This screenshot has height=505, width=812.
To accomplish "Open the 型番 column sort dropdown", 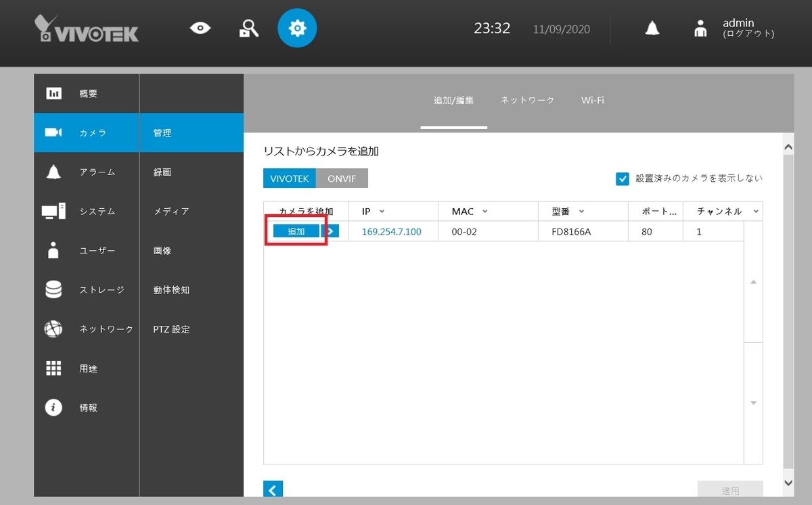I will click(581, 212).
